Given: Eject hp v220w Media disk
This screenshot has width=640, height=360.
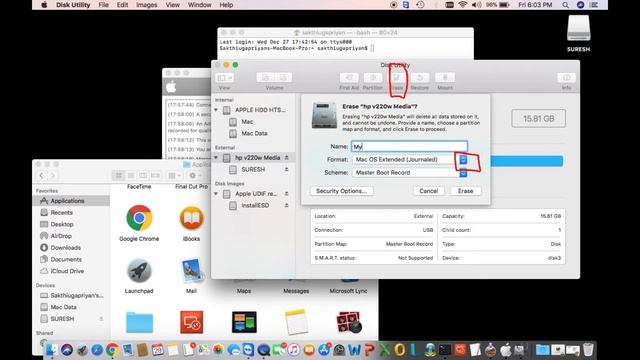Looking at the screenshot, I should 287,158.
